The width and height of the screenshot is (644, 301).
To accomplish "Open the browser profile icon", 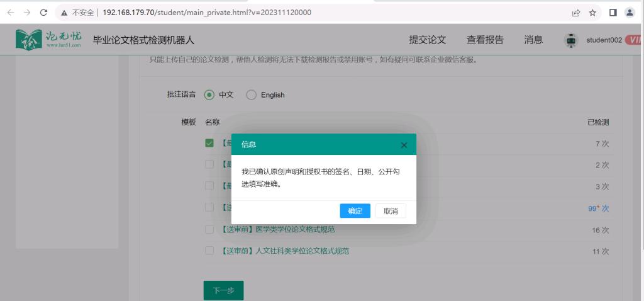I will [x=629, y=13].
